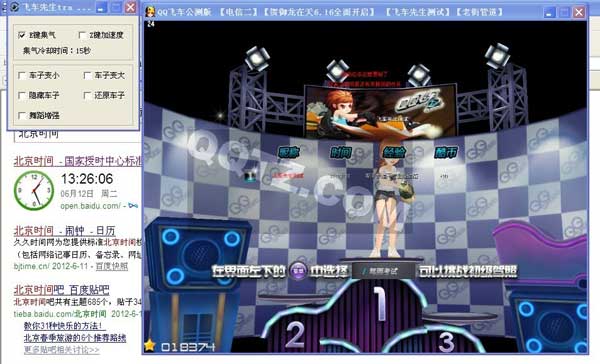
Task: Click the player avatar icon in results row
Action: tap(249, 176)
